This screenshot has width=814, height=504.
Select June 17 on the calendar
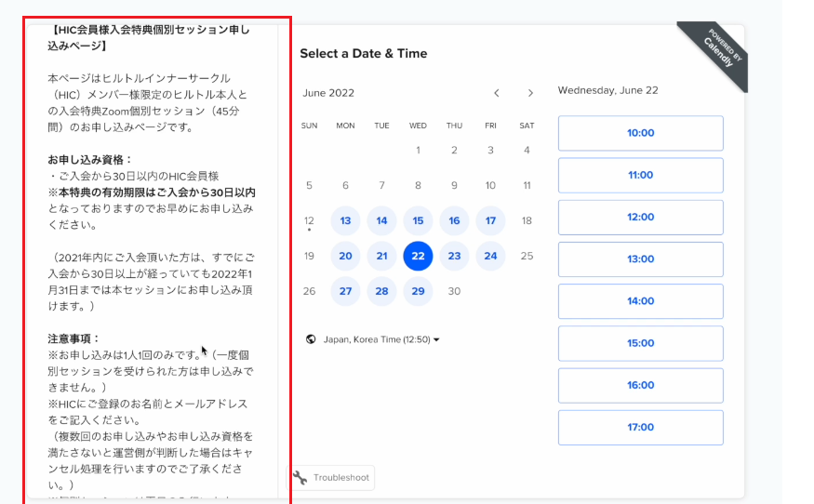coord(490,220)
